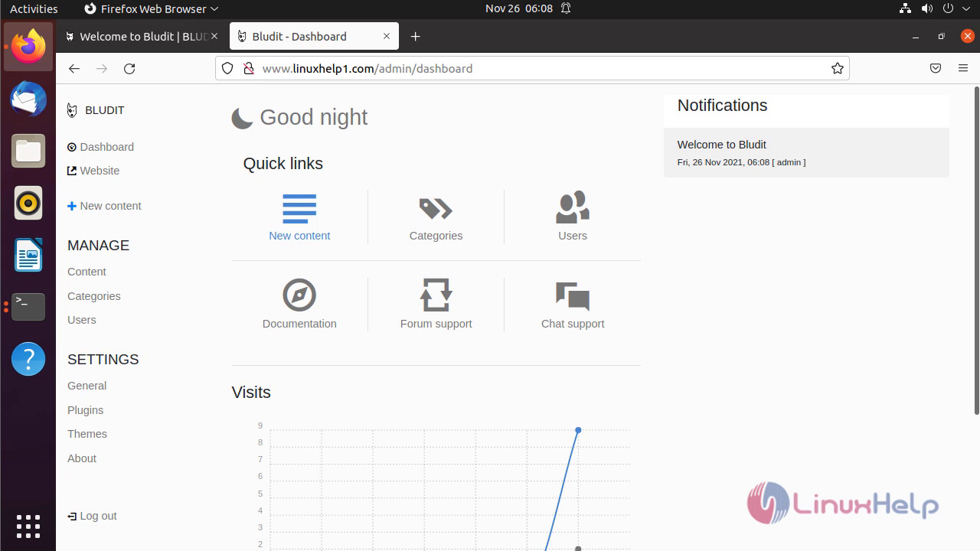Open a new browser tab
The image size is (980, 551).
click(x=415, y=36)
